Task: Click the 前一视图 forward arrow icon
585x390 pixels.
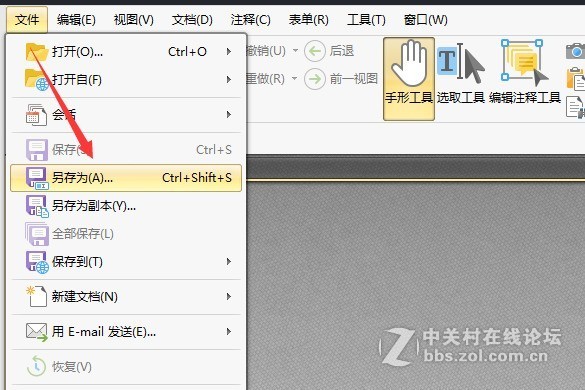Action: pyautogui.click(x=315, y=79)
